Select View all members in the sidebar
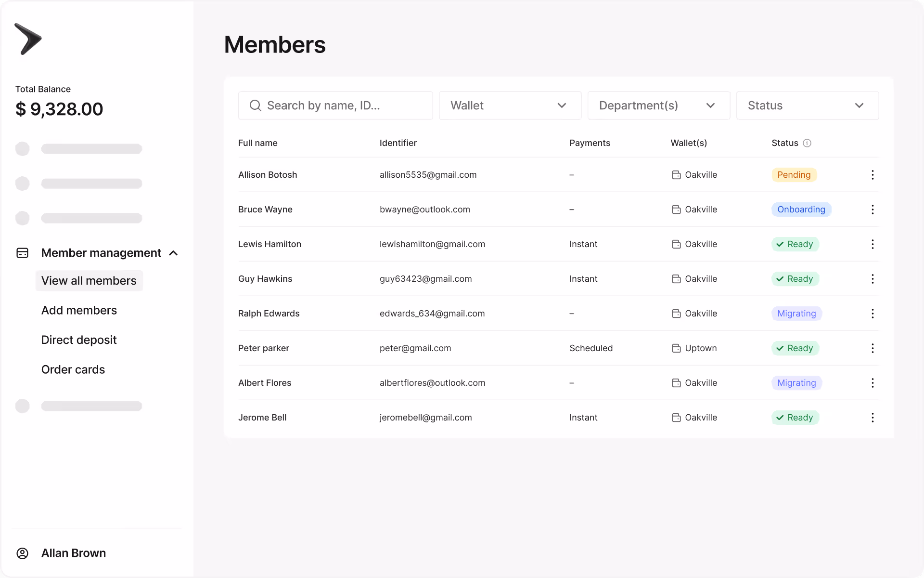The height and width of the screenshot is (578, 924). pyautogui.click(x=89, y=280)
